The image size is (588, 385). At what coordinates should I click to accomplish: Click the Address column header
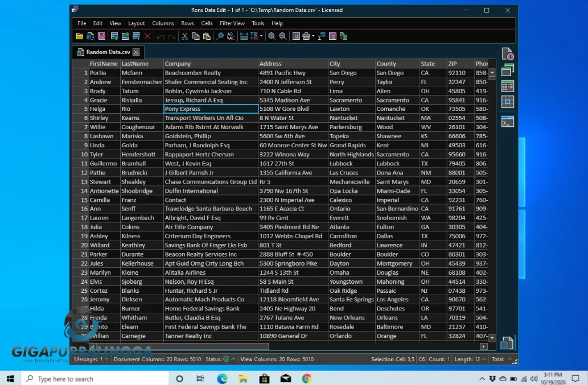293,64
